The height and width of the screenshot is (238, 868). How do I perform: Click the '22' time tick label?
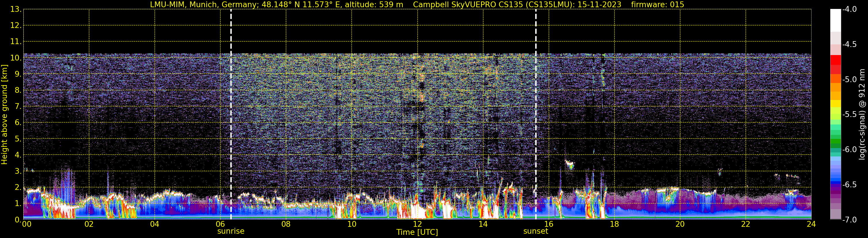[746, 224]
